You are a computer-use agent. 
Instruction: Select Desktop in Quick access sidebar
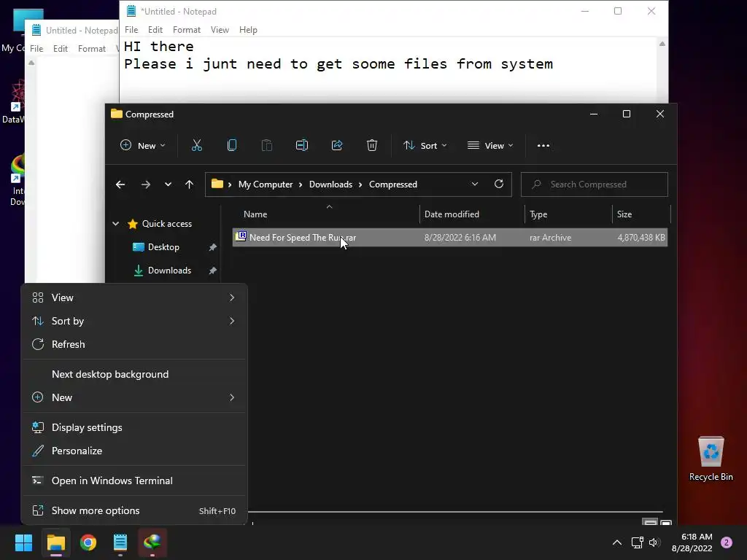point(163,247)
